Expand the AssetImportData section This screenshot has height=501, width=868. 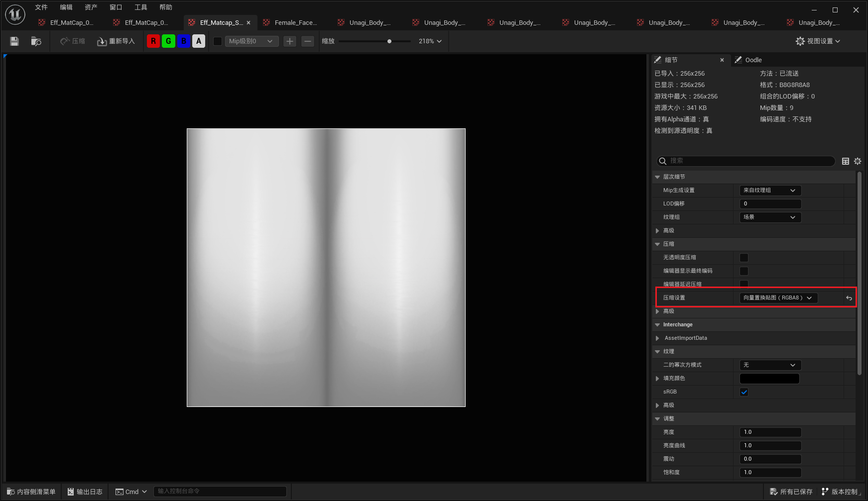pos(658,338)
